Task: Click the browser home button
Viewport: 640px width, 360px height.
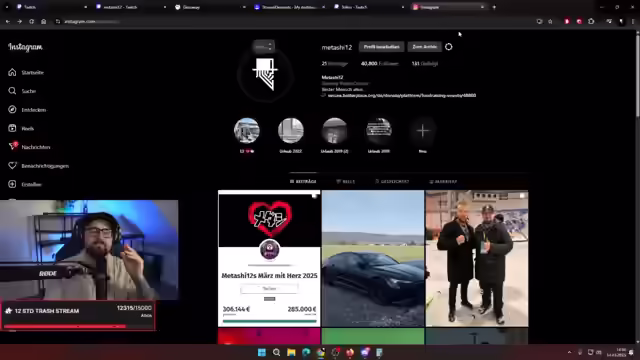Action: tap(44, 21)
